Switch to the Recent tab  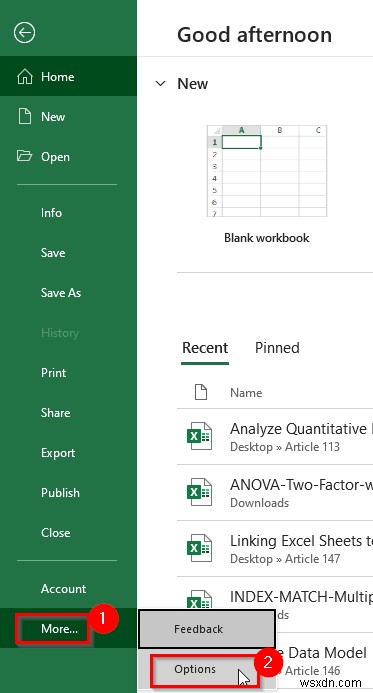coord(205,348)
